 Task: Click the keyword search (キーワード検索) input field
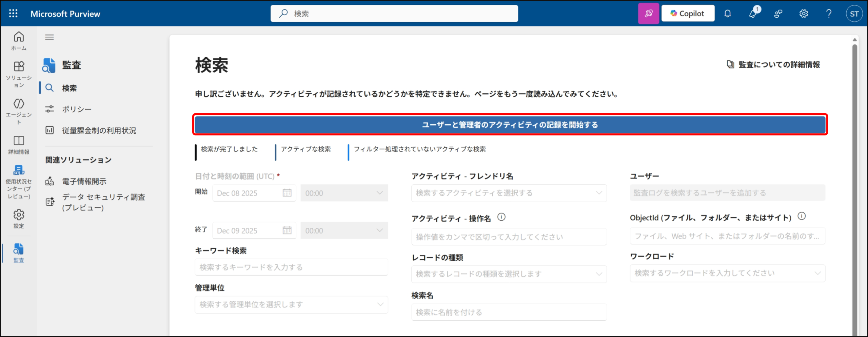pos(291,267)
